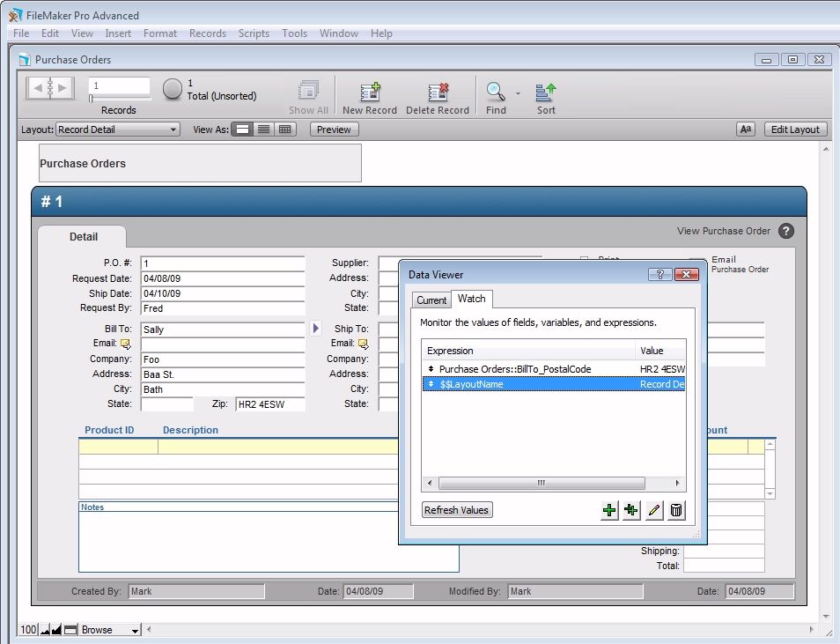The image size is (840, 644).
Task: Click the zoom level 100 box
Action: coord(28,630)
